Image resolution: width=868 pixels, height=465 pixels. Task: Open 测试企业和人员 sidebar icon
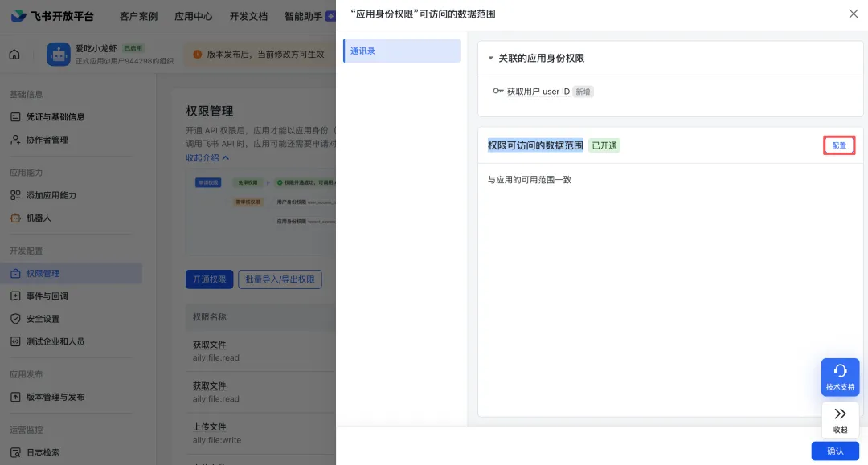click(x=15, y=341)
